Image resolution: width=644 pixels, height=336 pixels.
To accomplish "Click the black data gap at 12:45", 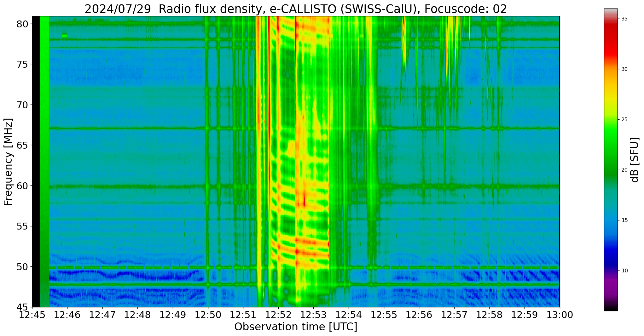I will point(36,162).
